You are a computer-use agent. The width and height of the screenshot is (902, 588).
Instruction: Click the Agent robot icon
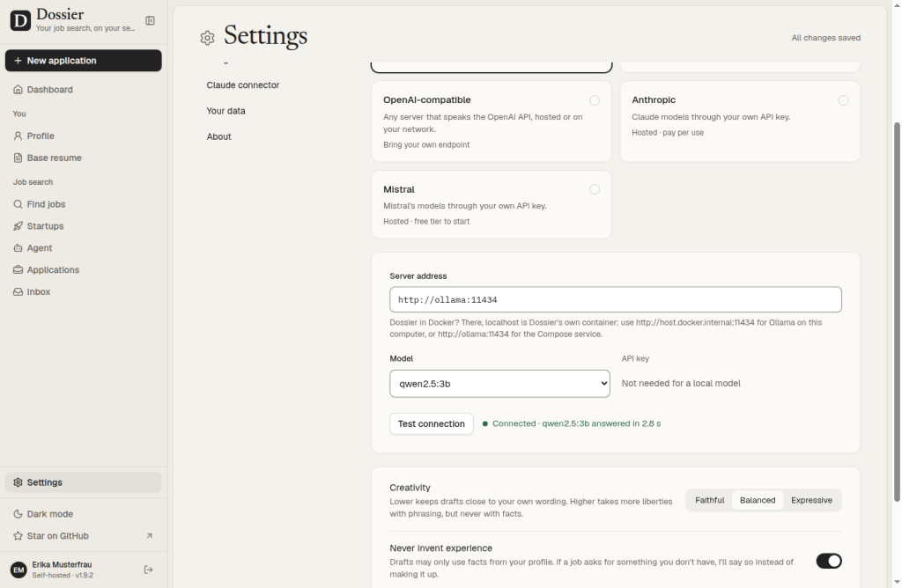[18, 248]
